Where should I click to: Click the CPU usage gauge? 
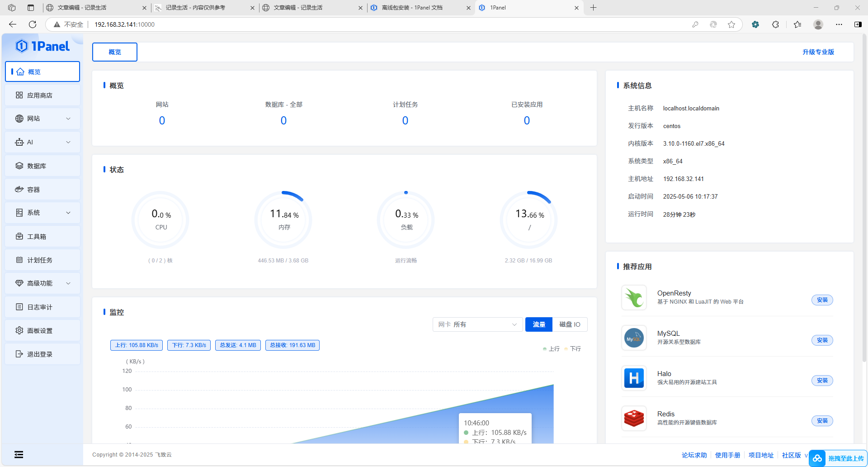coord(160,220)
